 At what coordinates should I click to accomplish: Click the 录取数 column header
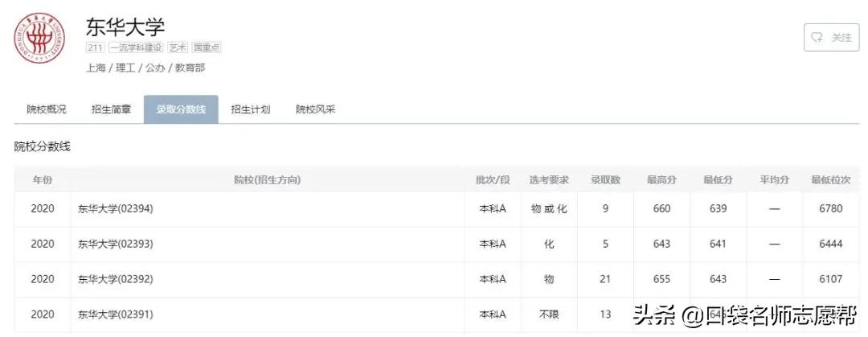[606, 180]
